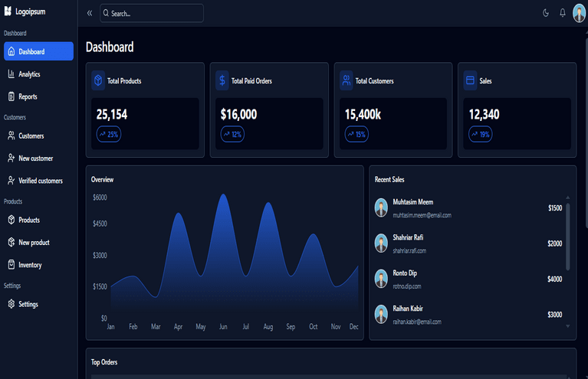
Task: Select New customer in sidebar
Action: pyautogui.click(x=35, y=158)
